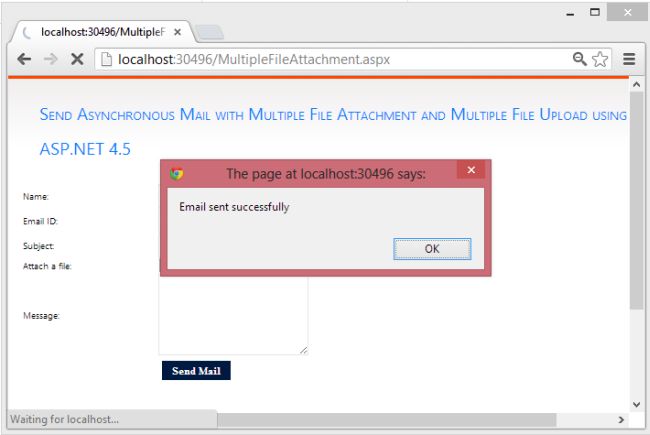Click the page document icon in address bar
Screen dimensions: 650x435
point(106,59)
